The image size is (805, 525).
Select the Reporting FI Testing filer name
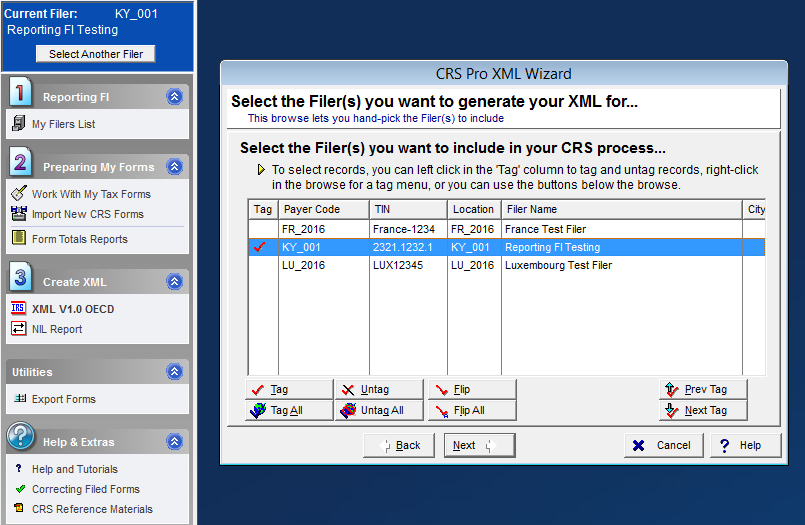click(552, 247)
